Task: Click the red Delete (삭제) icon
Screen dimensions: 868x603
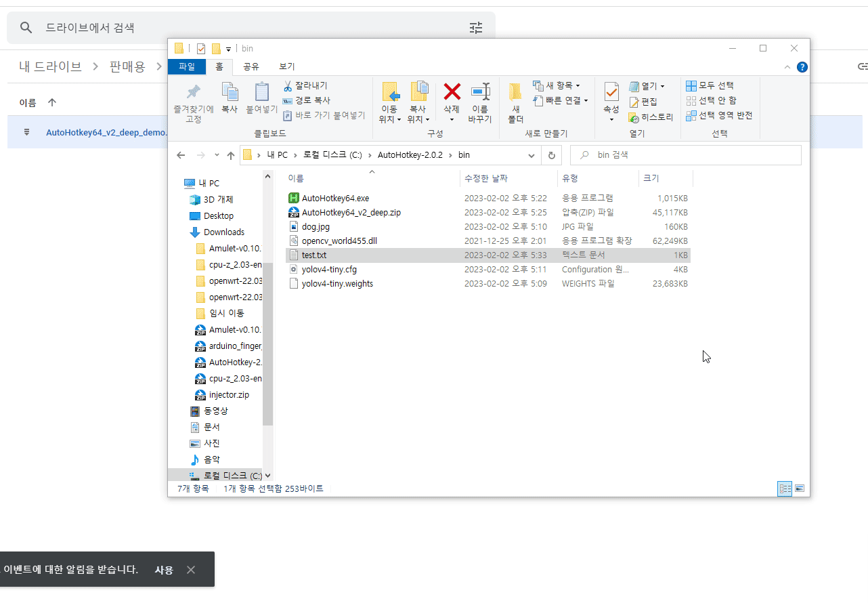Action: [x=452, y=91]
